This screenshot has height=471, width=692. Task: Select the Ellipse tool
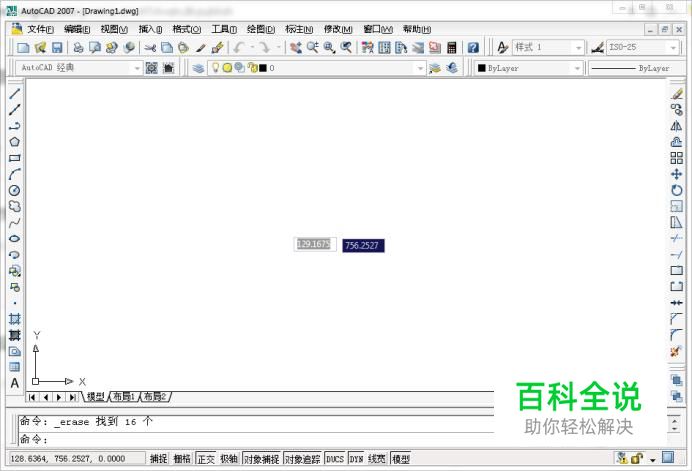pyautogui.click(x=15, y=238)
